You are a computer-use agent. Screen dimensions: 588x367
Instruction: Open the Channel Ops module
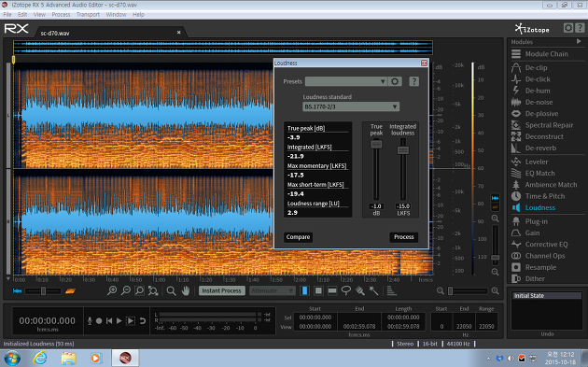539,256
